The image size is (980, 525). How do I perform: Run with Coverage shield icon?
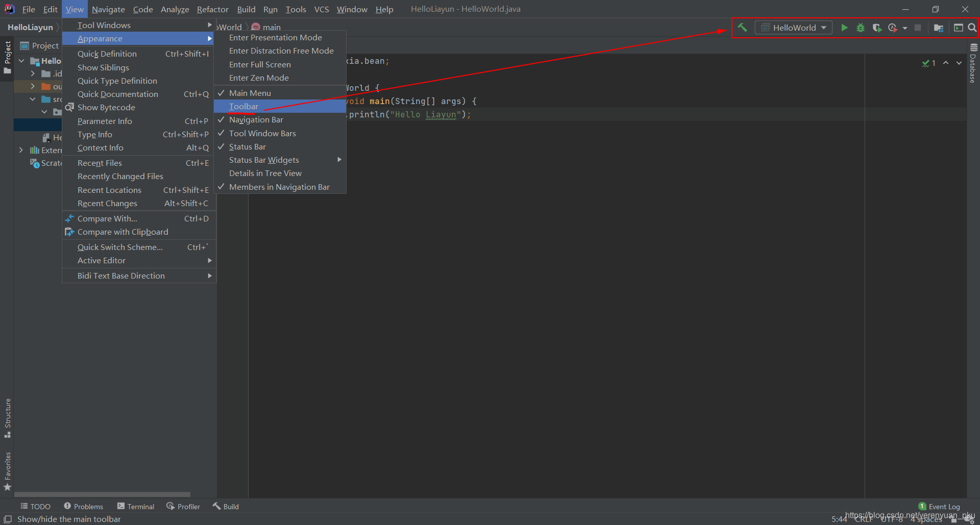coord(877,28)
